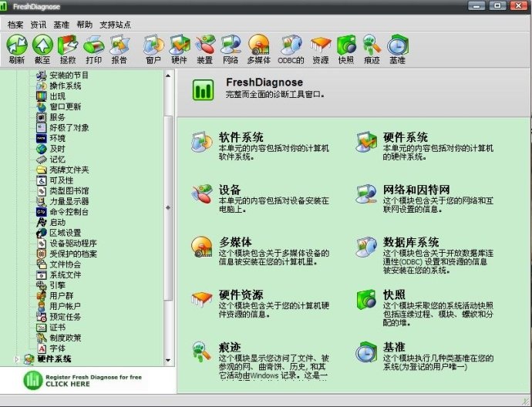This screenshot has width=532, height=407.
Task: Select 操作系统 in the tree
Action: coord(65,86)
